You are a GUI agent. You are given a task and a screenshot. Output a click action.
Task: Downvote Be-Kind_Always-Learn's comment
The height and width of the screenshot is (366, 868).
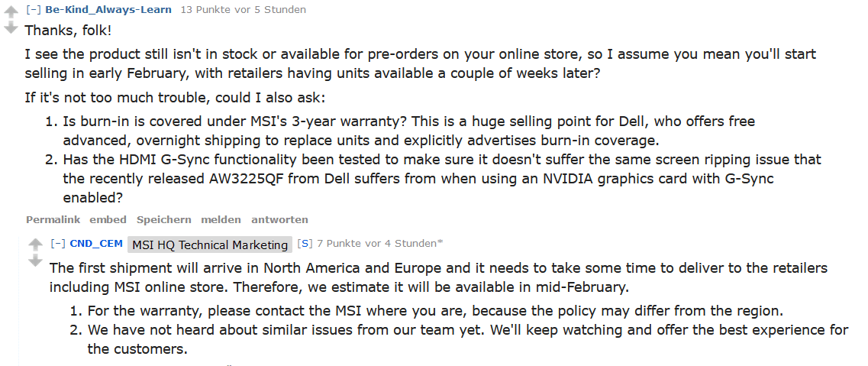[x=11, y=28]
